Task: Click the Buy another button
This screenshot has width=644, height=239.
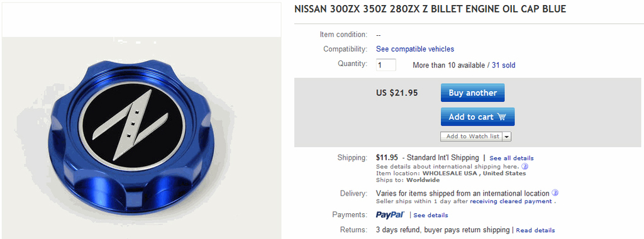Action: pyautogui.click(x=473, y=93)
